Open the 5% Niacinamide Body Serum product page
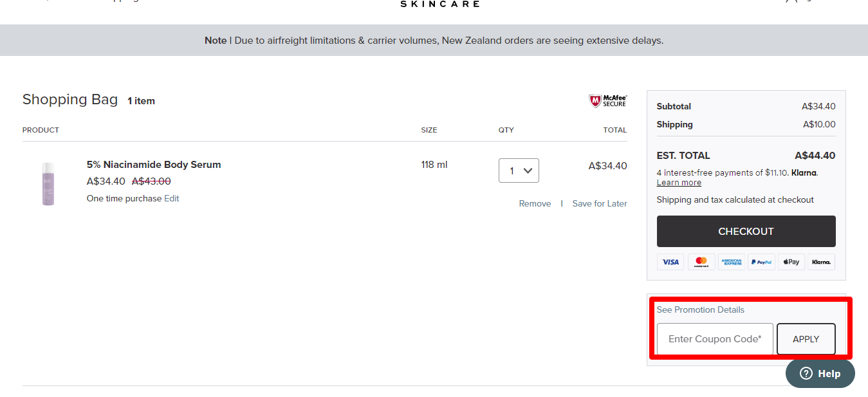This screenshot has width=868, height=397. click(154, 165)
